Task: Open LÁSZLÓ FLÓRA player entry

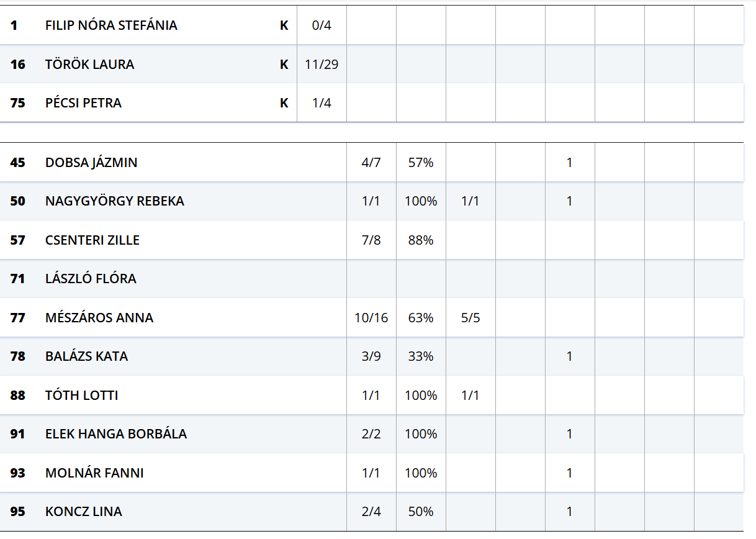Action: coord(91,279)
